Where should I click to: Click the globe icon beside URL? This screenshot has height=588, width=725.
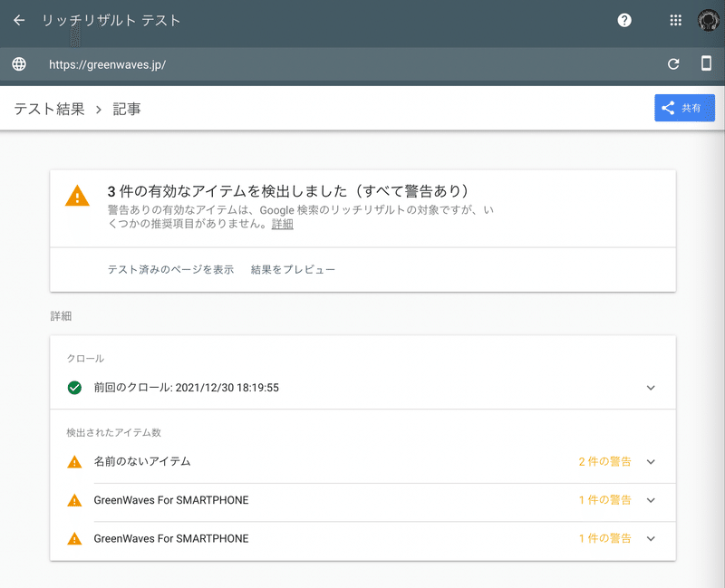(19, 63)
